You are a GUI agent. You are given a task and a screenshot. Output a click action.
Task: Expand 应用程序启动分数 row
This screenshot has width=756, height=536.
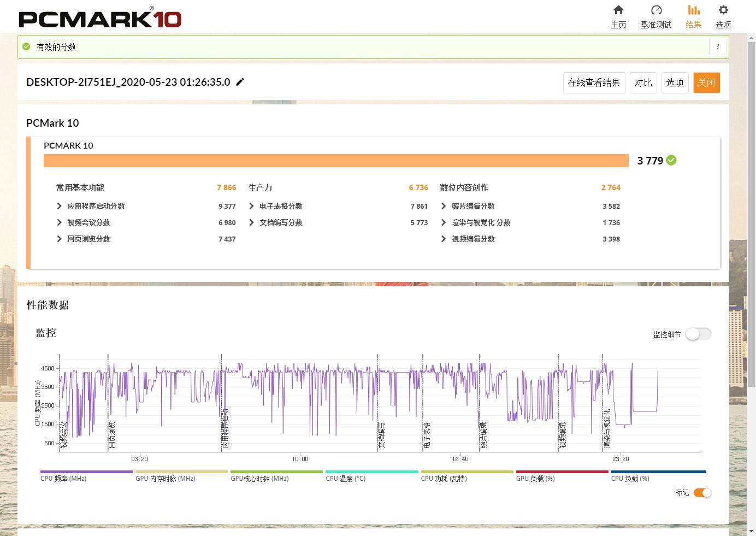click(60, 206)
